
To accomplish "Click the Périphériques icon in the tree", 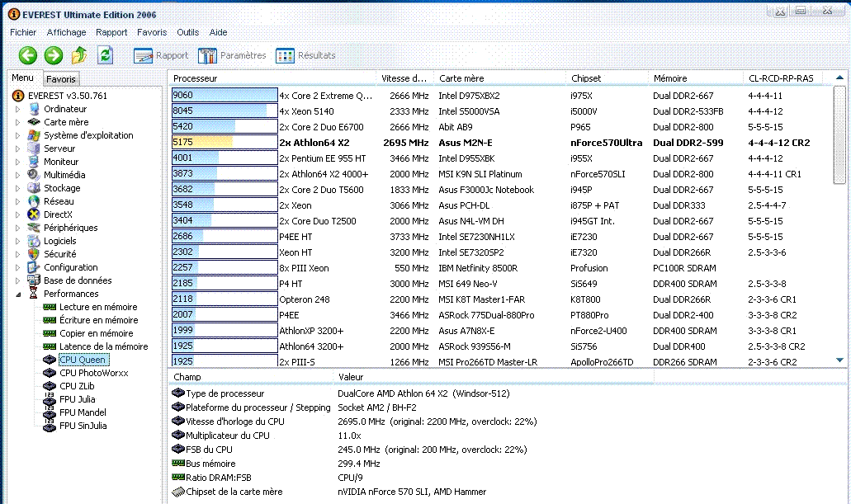I will point(34,228).
